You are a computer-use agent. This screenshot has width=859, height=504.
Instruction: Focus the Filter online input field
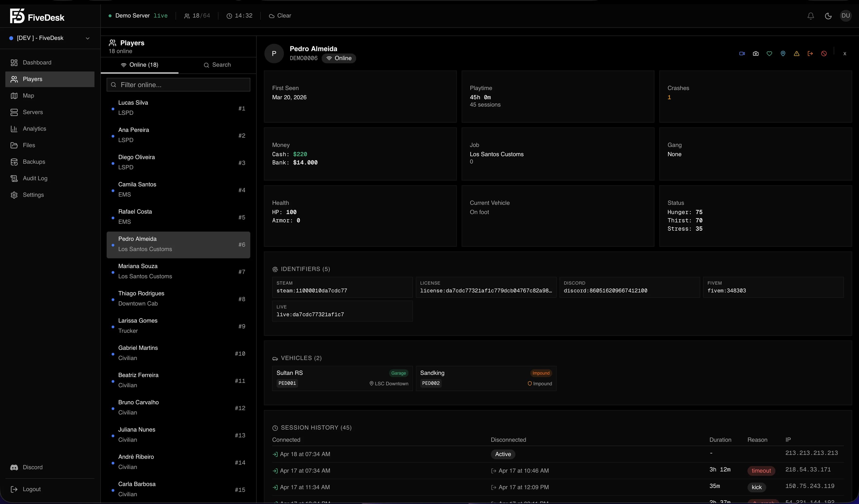[178, 85]
